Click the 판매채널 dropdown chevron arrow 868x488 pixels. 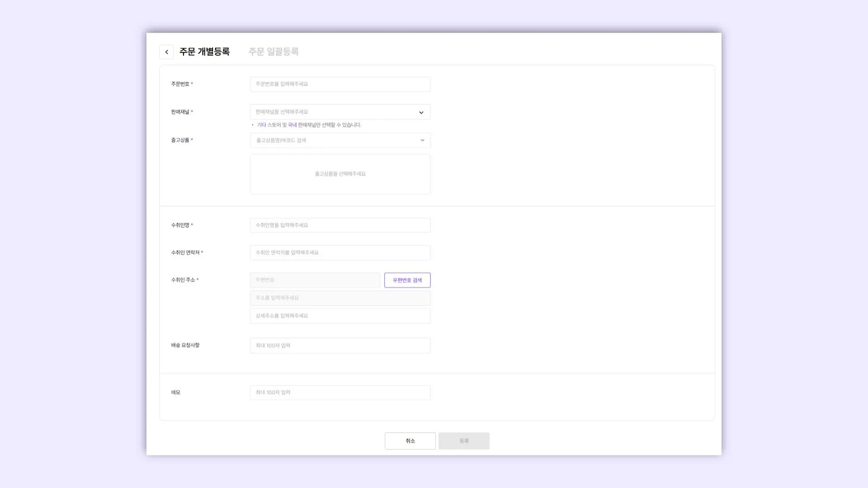[x=421, y=113]
